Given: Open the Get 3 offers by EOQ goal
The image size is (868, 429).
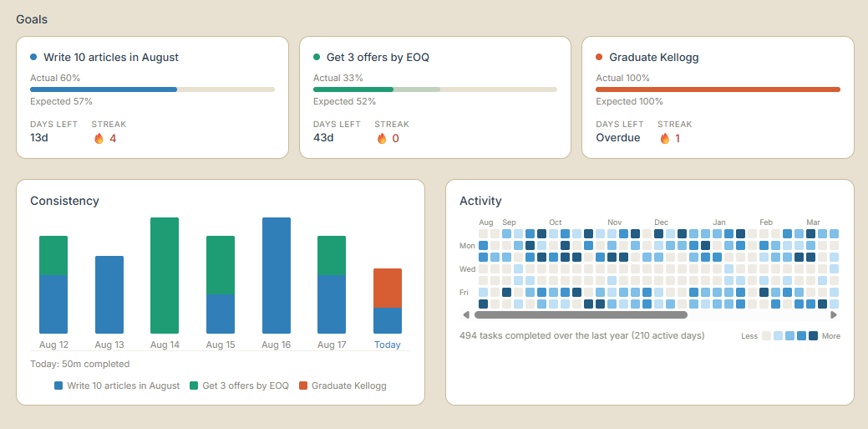Looking at the screenshot, I should pos(435,98).
